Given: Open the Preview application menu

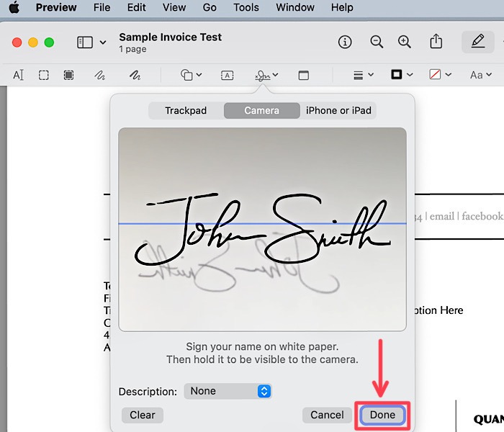Looking at the screenshot, I should 56,7.
